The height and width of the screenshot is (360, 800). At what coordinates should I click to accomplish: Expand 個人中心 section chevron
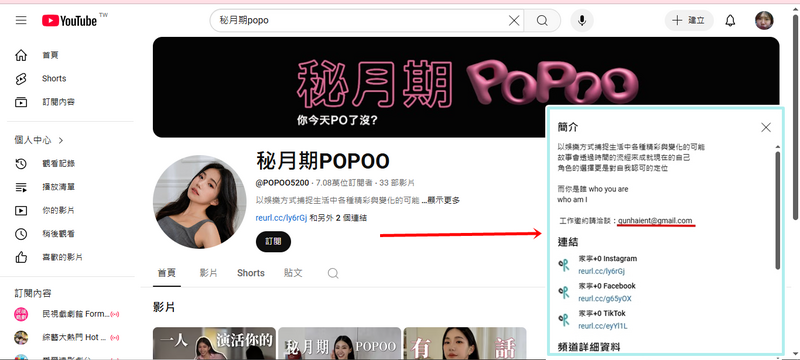61,140
